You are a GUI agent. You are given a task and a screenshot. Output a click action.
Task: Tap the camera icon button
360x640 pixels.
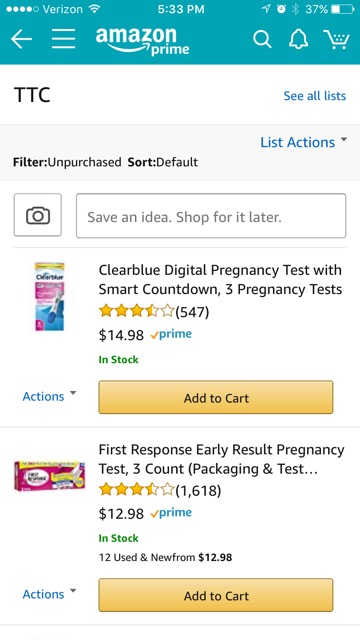coord(38,215)
